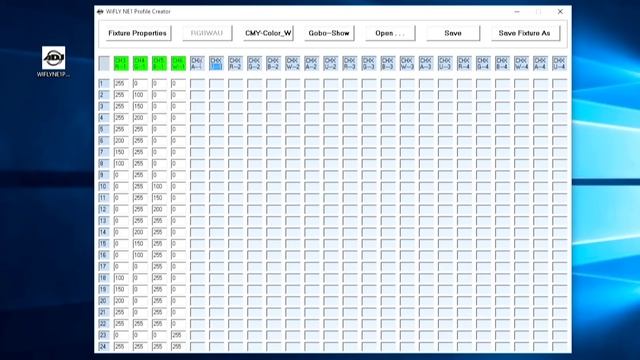Click the 150 value in row 7

(121, 152)
